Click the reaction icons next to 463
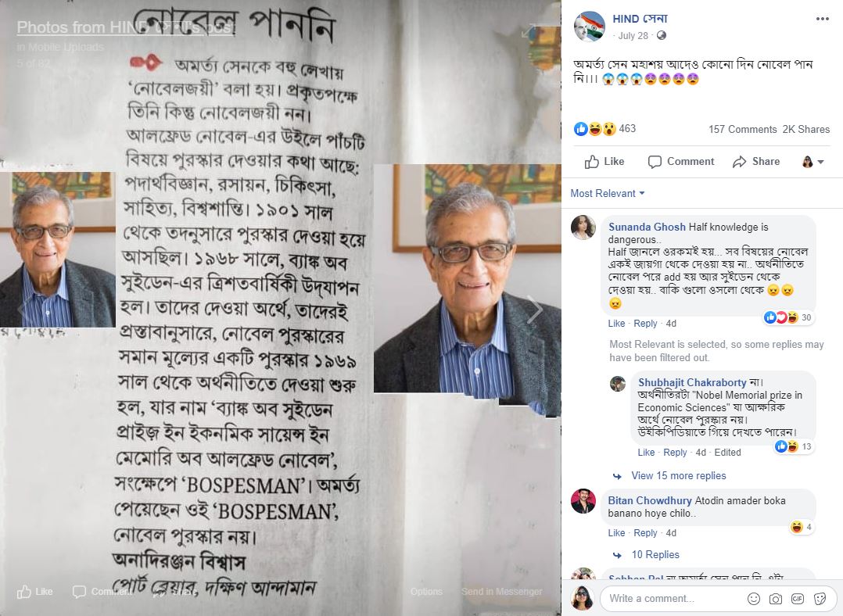Screen dimensions: 843x616 (x=594, y=128)
